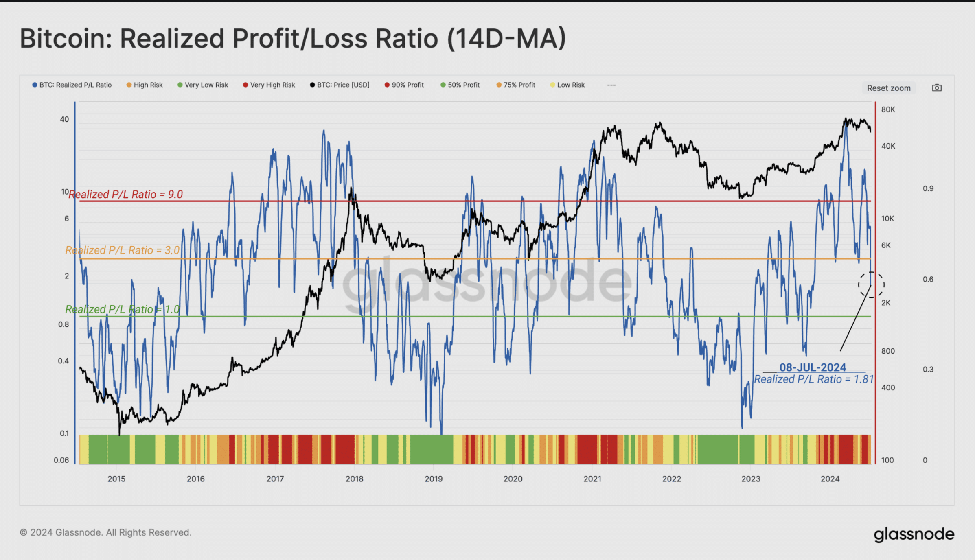Screen dimensions: 975x560
Task: Click the chart title text
Action: click(x=293, y=39)
